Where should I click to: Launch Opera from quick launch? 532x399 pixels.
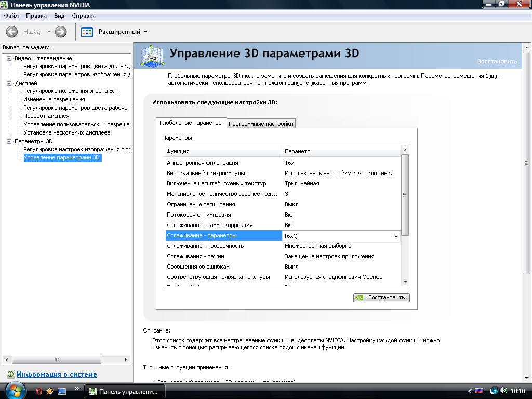pyautogui.click(x=38, y=391)
